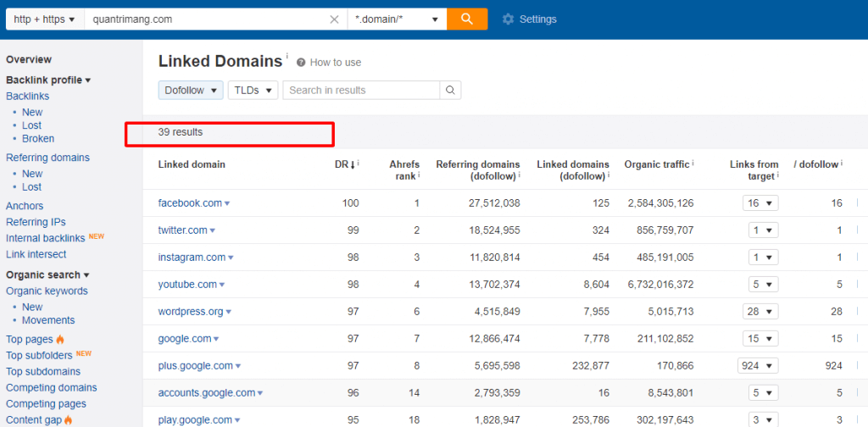This screenshot has height=427, width=868.
Task: Click the How to use link
Action: [x=336, y=63]
